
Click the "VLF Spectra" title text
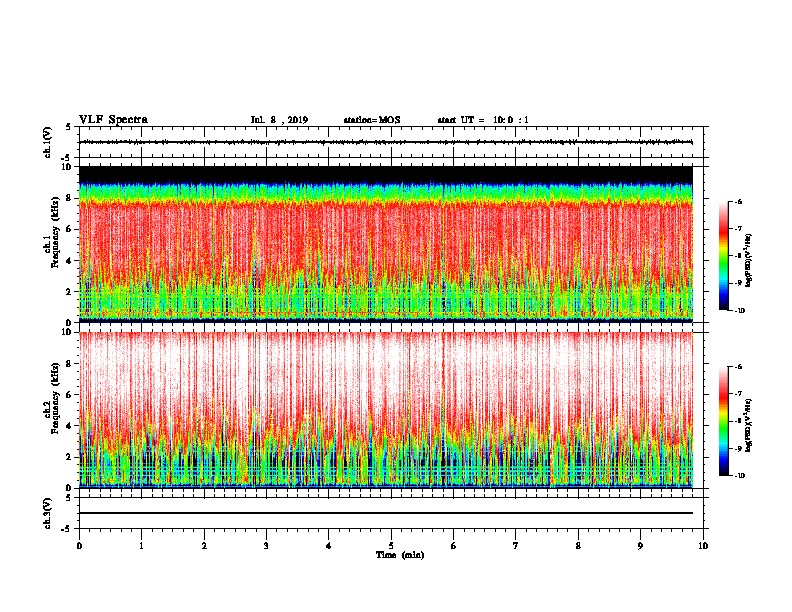[113, 120]
